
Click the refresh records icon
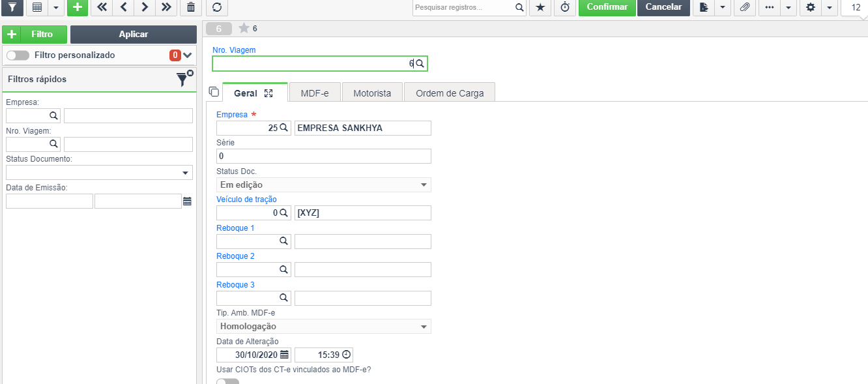(217, 7)
